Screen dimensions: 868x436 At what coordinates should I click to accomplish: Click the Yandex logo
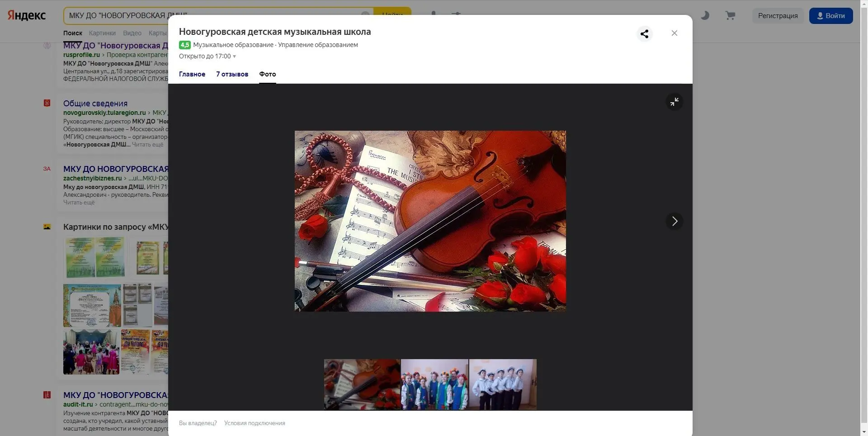[27, 15]
